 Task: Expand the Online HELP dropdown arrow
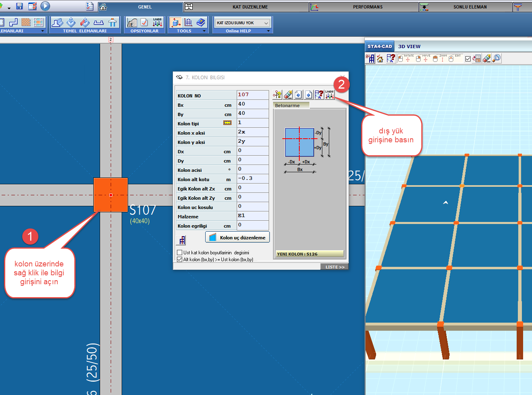(x=268, y=31)
